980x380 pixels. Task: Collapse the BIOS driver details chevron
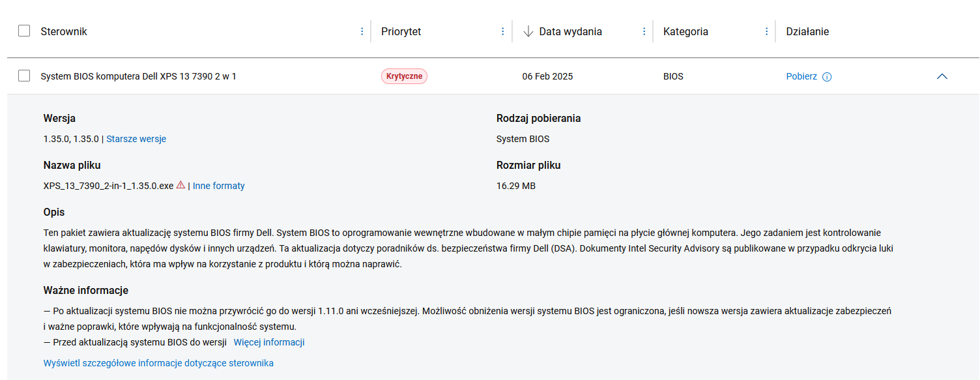point(942,76)
